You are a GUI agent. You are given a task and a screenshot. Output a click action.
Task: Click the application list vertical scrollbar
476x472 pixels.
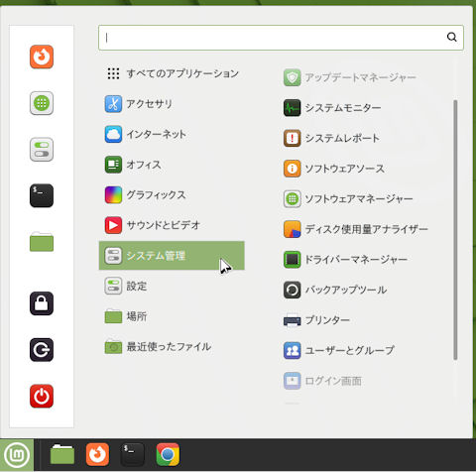(455, 230)
